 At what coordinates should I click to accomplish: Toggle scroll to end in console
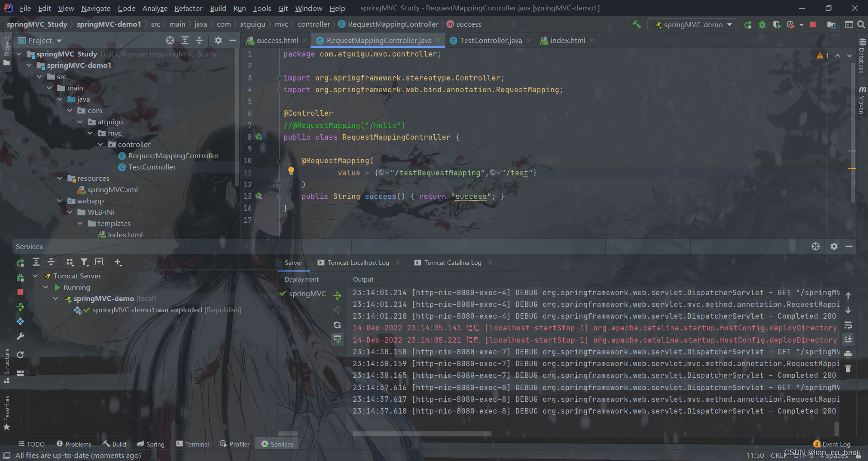(848, 339)
